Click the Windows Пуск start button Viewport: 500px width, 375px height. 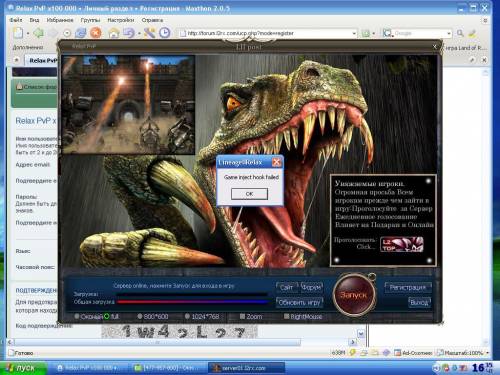click(x=23, y=368)
